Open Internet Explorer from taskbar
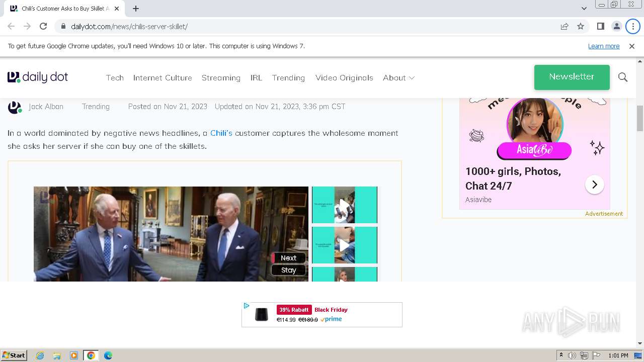Screen dimensions: 644x362 pyautogui.click(x=40, y=355)
